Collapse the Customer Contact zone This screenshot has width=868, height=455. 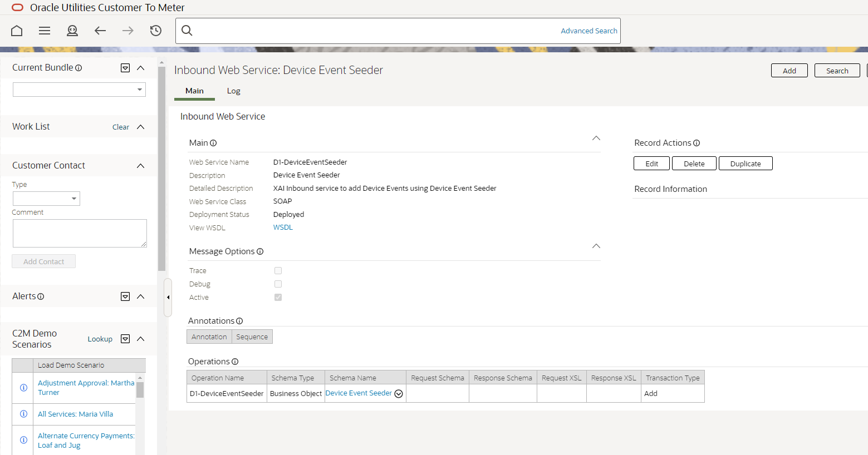141,166
